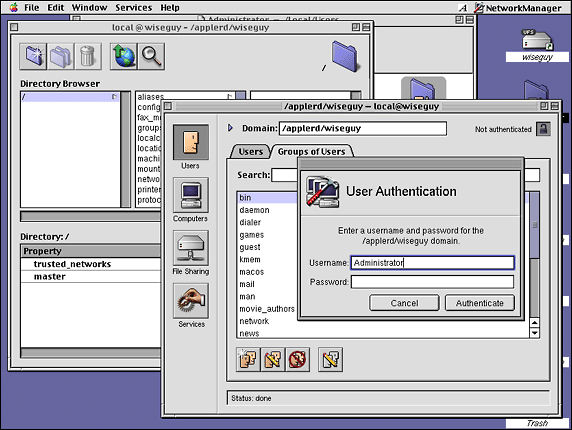
Task: Click the new directory folder icon
Action: [33, 56]
